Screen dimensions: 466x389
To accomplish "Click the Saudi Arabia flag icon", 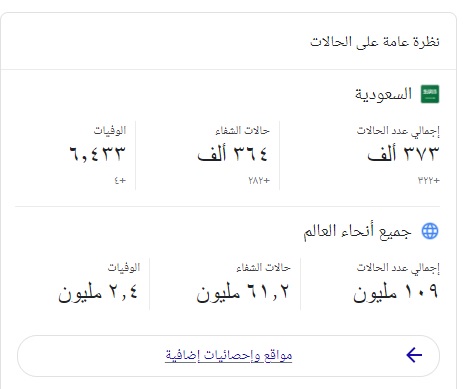I will tap(430, 94).
